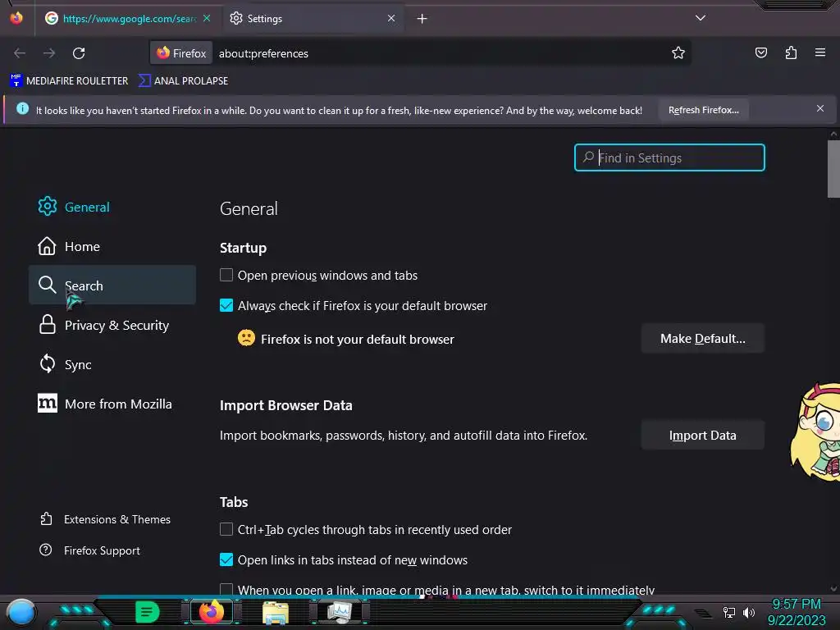Click the Firefox taskbar icon
This screenshot has width=840, height=630.
click(212, 612)
